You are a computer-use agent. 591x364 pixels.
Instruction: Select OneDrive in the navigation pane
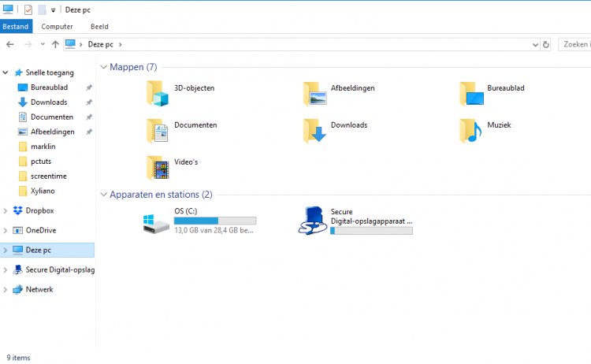tap(40, 231)
